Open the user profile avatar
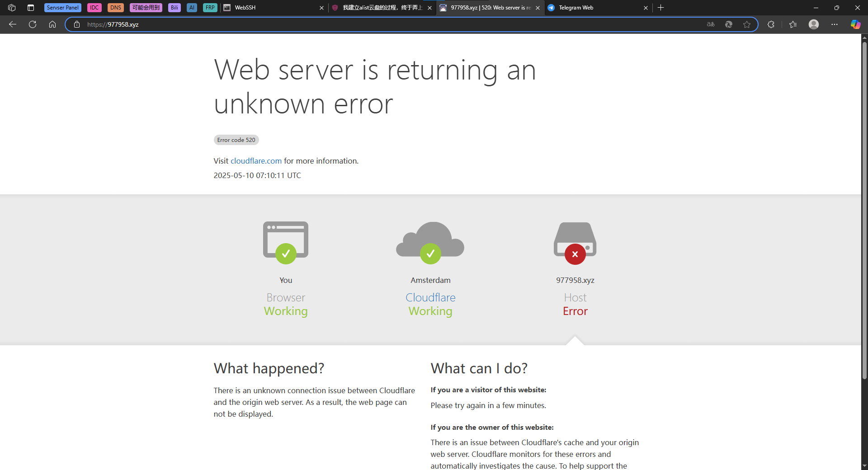The width and height of the screenshot is (868, 470). click(814, 24)
